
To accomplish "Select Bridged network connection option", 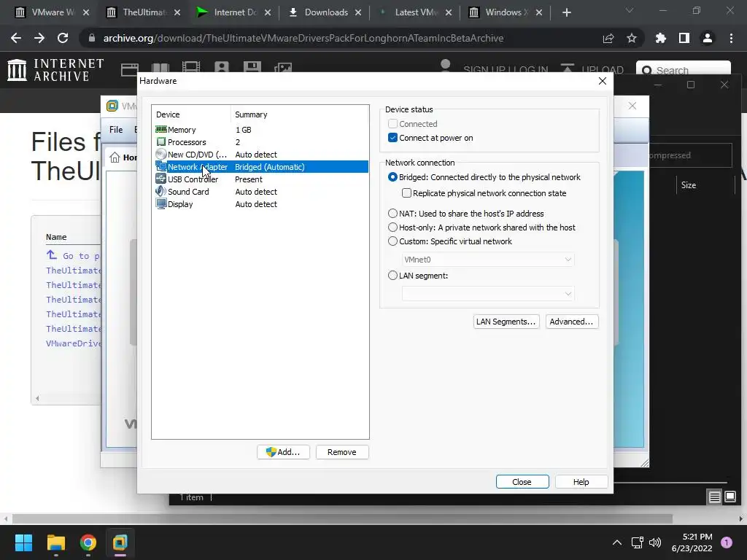I will pyautogui.click(x=392, y=177).
